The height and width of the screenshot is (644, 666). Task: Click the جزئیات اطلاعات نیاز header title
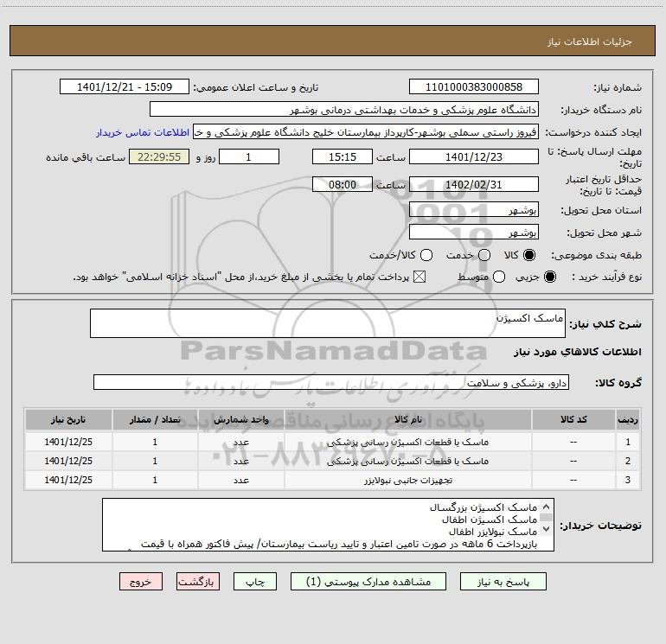pos(589,41)
